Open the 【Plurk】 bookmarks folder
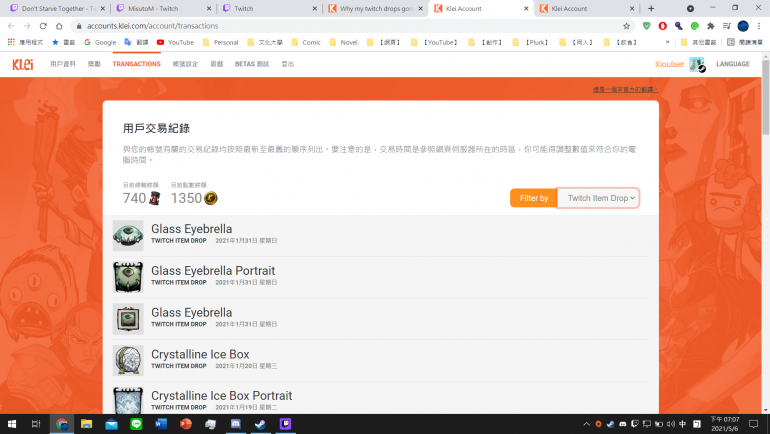This screenshot has height=434, width=770. [x=531, y=42]
